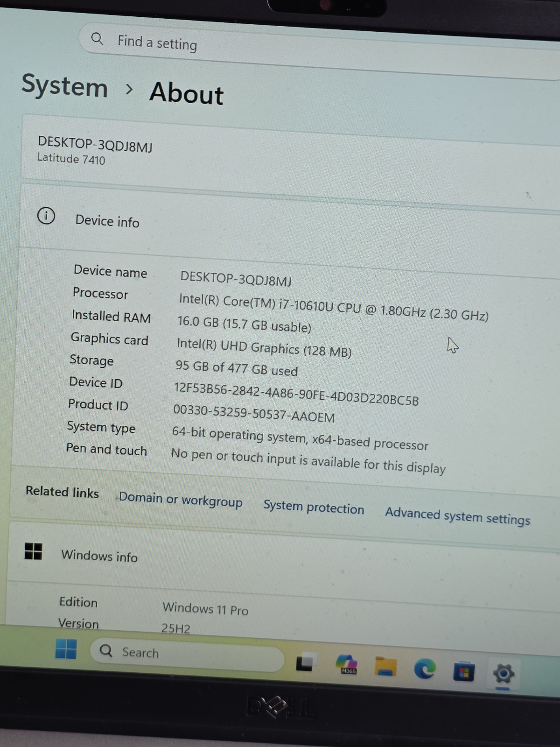Viewport: 560px width, 747px height.
Task: Click the 95 GB of 477 GB used text
Action: 237,368
